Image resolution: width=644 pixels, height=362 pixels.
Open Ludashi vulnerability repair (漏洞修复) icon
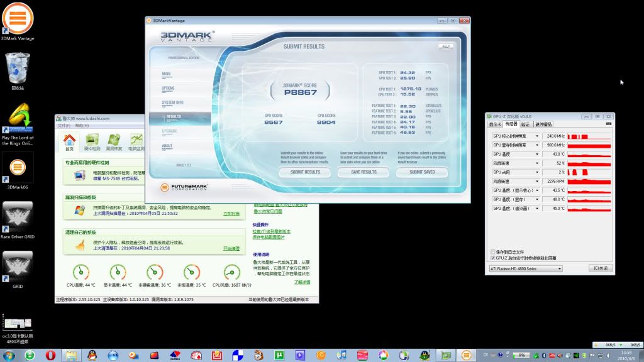pos(114,141)
